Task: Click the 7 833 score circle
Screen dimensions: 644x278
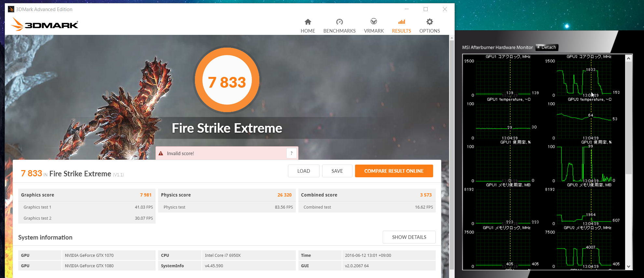Action: 227,80
